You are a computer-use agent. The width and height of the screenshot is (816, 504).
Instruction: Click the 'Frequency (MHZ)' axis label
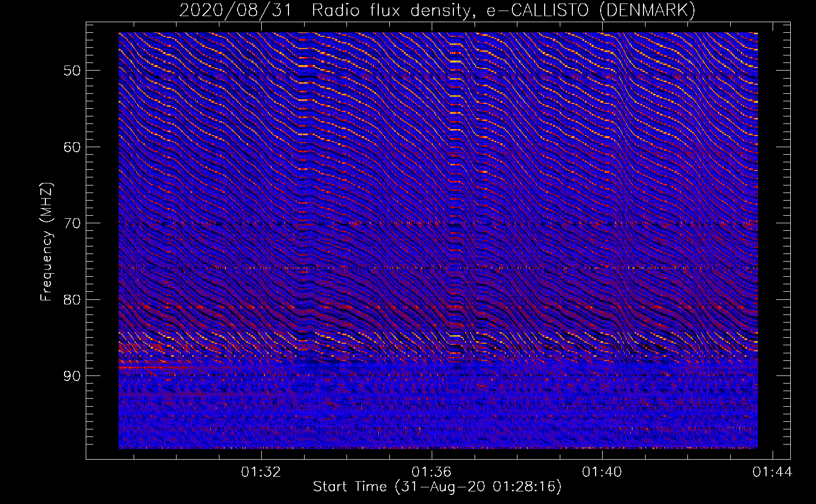46,242
